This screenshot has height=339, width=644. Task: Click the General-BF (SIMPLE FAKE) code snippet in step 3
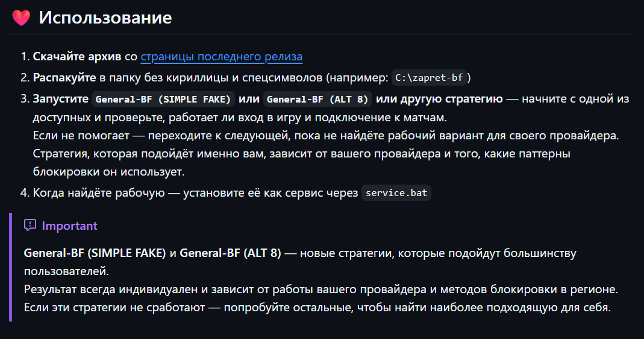(163, 99)
